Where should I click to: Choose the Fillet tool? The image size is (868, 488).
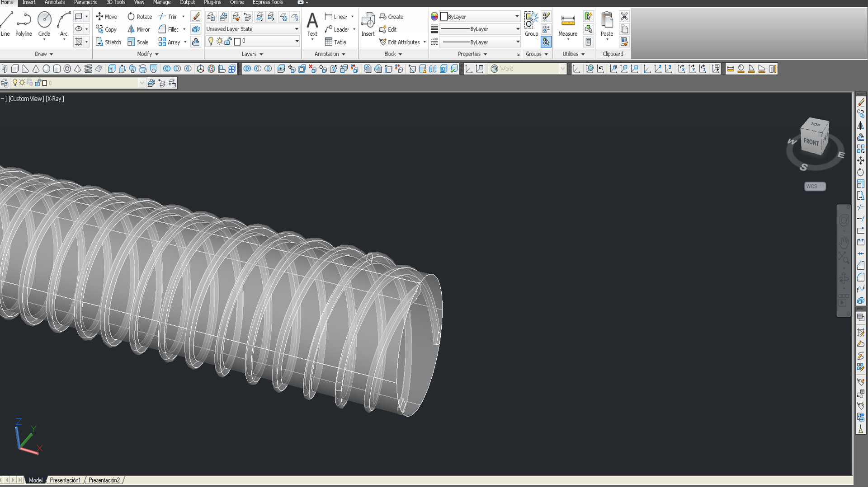click(168, 29)
